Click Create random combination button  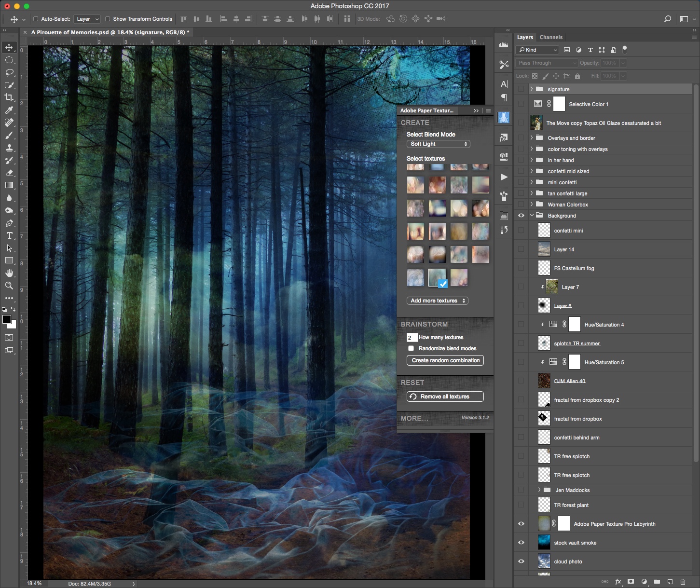(x=445, y=360)
